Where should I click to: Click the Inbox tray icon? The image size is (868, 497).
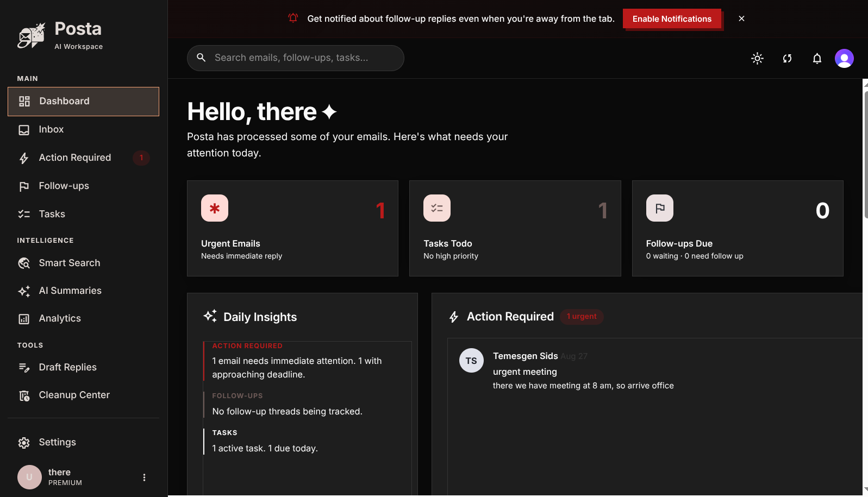coord(24,130)
